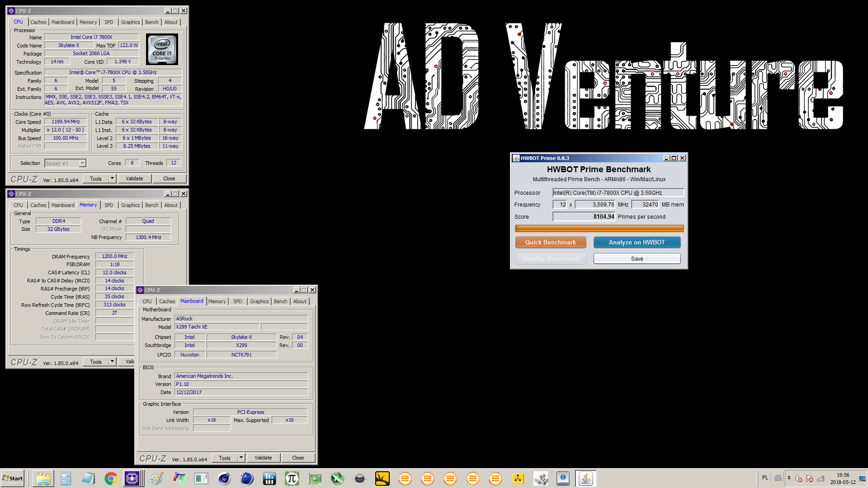868x488 pixels.
Task: Click Tools button in CPU-Z Mainboard window
Action: (x=225, y=458)
